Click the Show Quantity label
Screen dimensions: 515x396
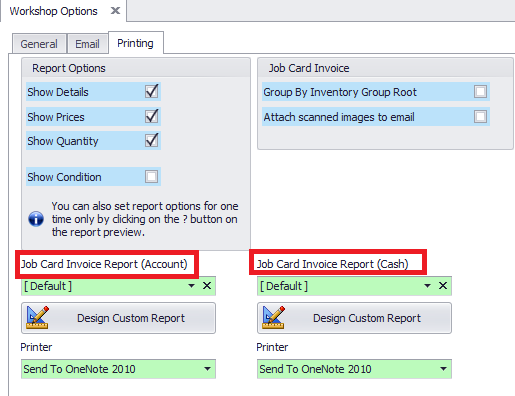click(63, 141)
